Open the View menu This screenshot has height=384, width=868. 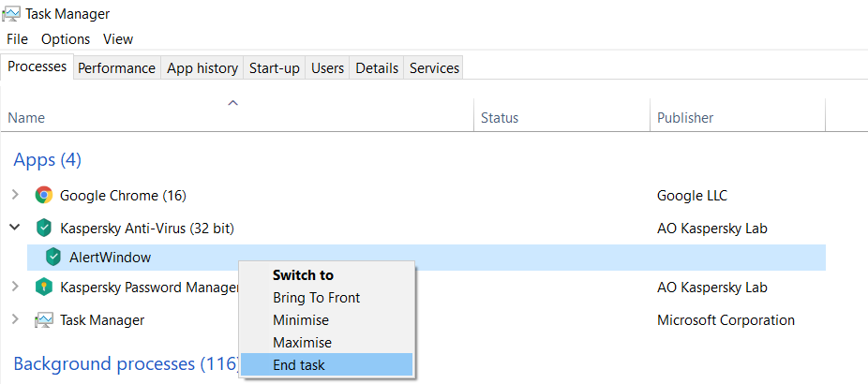pyautogui.click(x=118, y=39)
